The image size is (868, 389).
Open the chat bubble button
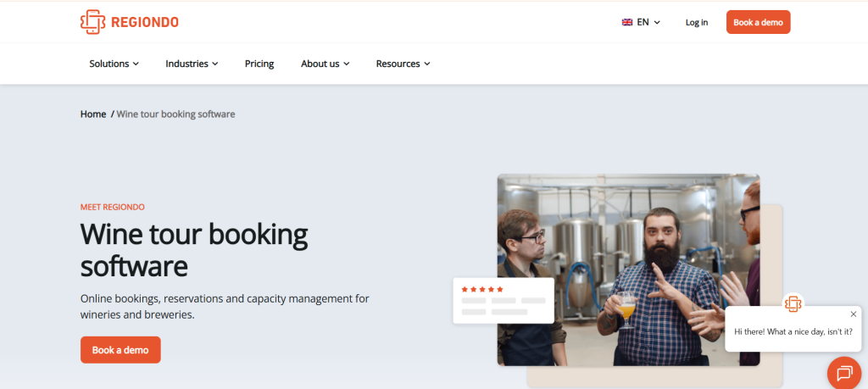tap(845, 374)
